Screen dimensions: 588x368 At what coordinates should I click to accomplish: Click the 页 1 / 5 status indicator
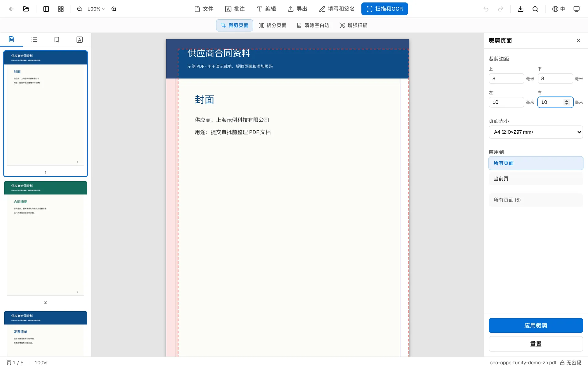point(15,362)
